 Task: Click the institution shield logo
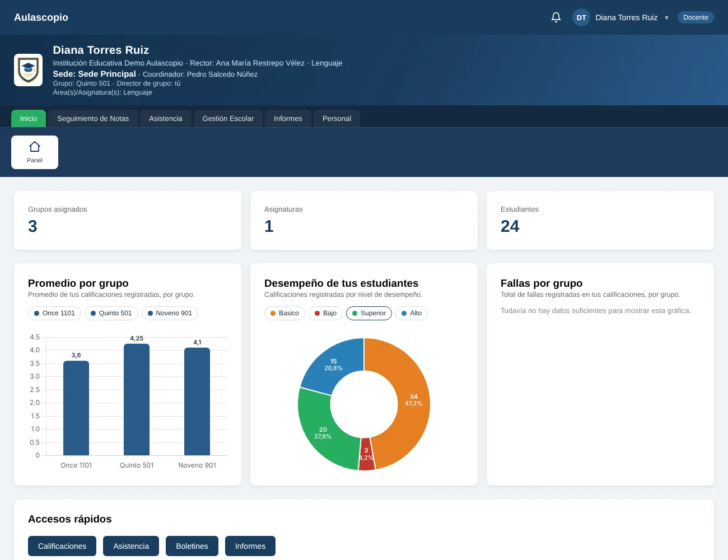(x=28, y=70)
